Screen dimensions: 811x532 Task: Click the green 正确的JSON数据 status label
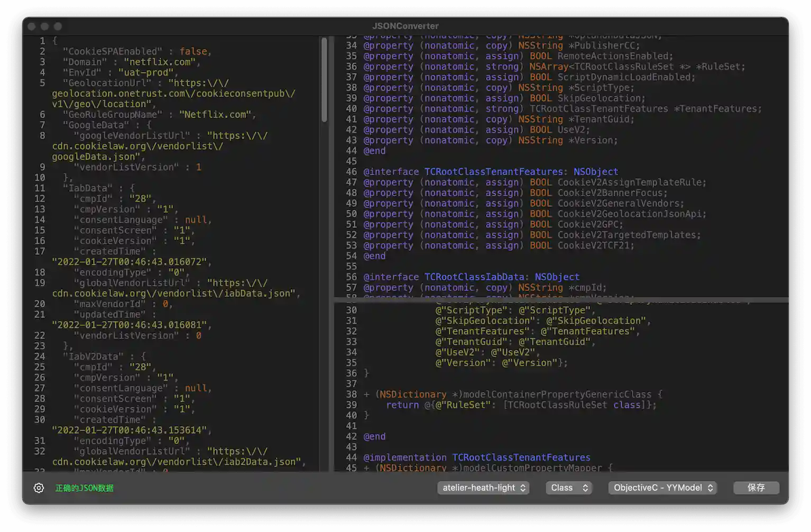(84, 488)
